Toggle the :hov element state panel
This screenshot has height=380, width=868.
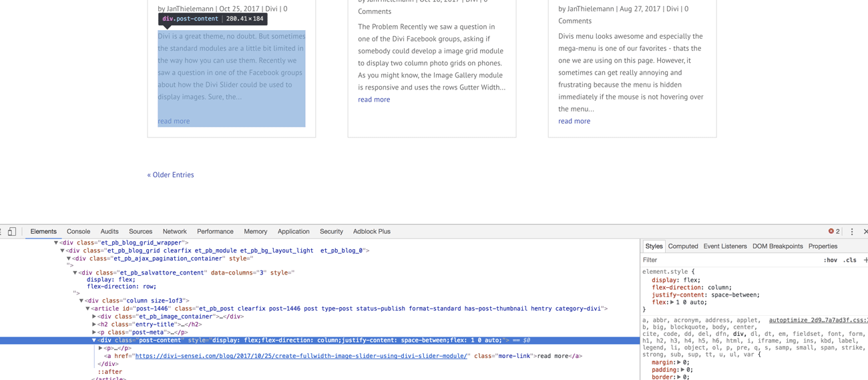click(830, 260)
